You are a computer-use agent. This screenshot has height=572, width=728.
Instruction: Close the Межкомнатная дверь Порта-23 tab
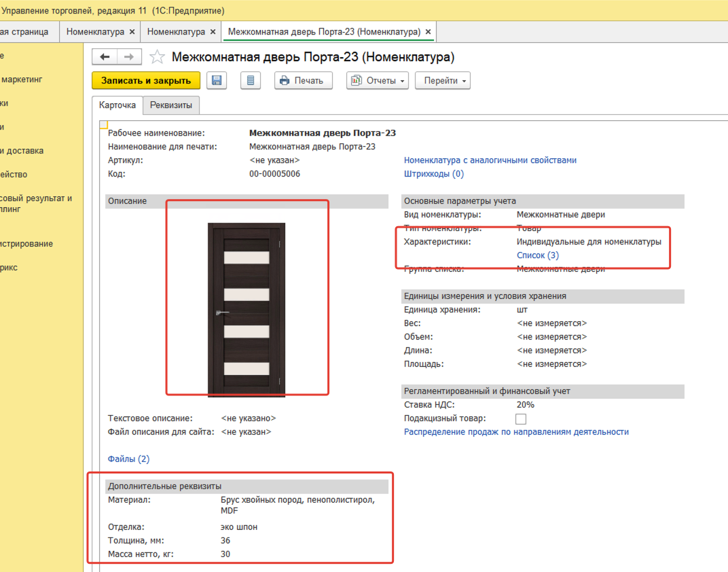[x=429, y=32]
